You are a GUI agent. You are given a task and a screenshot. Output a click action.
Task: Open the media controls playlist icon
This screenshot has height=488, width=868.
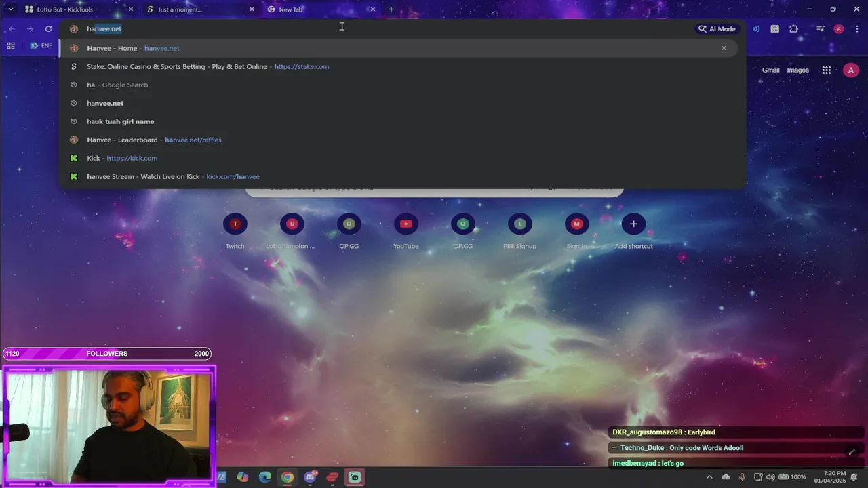point(820,28)
